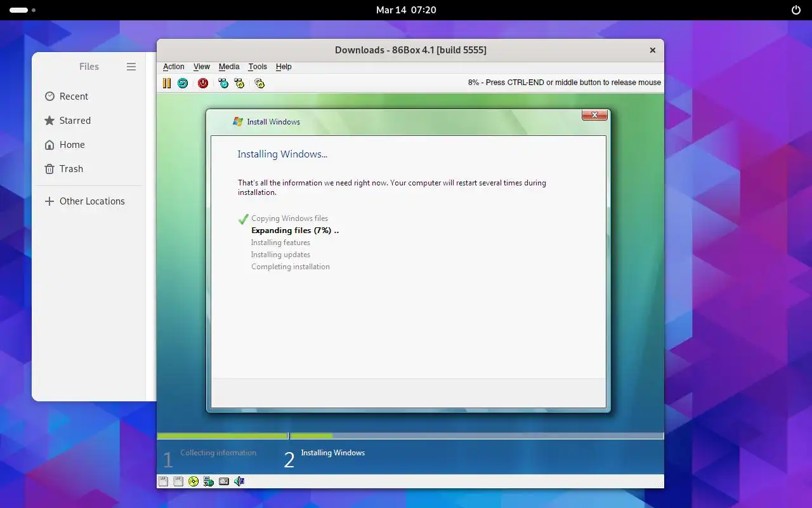
Task: Click the first floppy drive status icon
Action: 163,481
